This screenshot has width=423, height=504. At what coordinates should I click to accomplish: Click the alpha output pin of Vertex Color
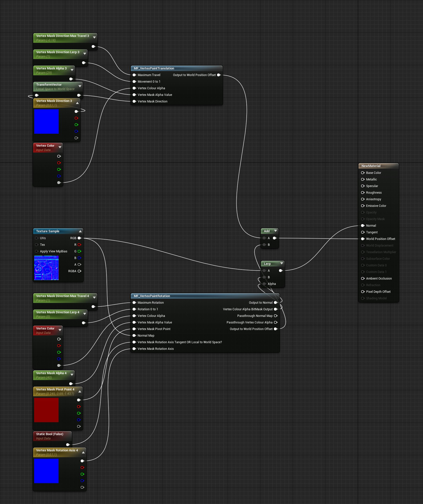(59, 182)
